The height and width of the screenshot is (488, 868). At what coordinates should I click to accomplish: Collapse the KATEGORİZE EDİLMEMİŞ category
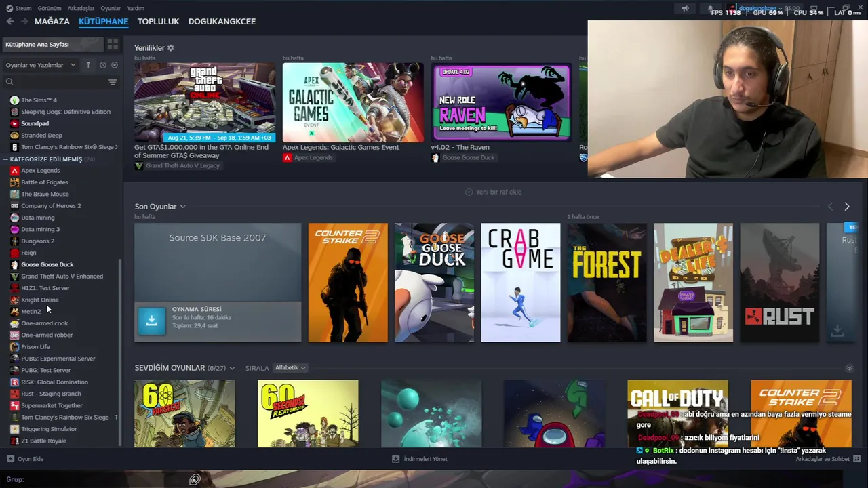coord(5,159)
